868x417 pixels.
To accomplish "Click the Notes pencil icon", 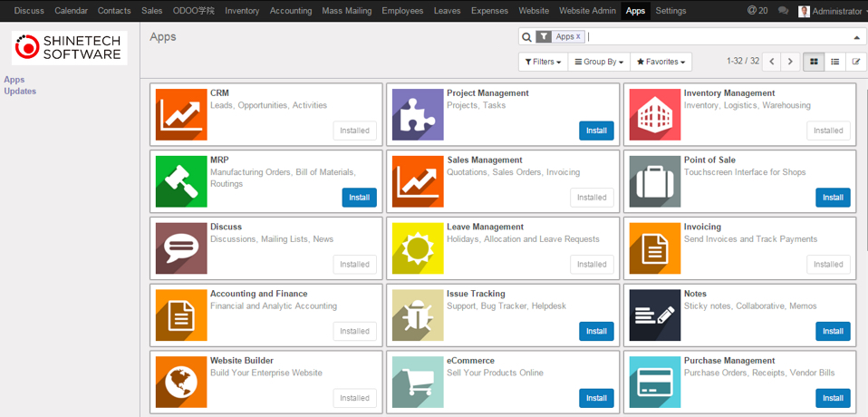I will click(655, 315).
